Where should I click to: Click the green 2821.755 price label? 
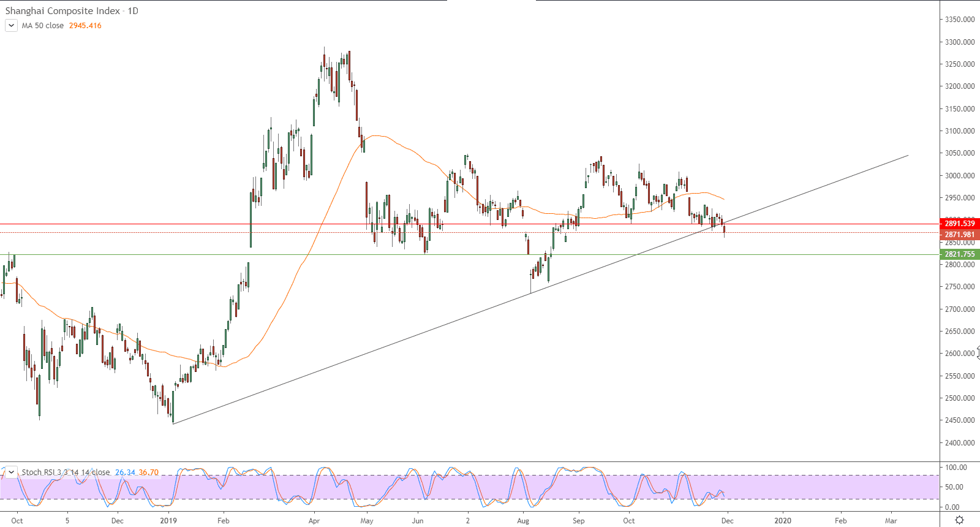click(959, 254)
